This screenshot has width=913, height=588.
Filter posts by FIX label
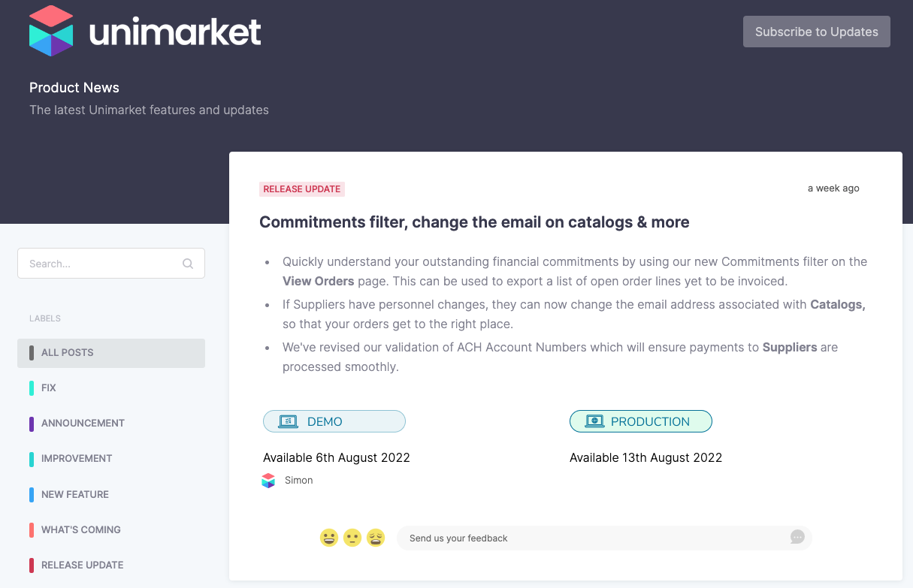pos(111,388)
